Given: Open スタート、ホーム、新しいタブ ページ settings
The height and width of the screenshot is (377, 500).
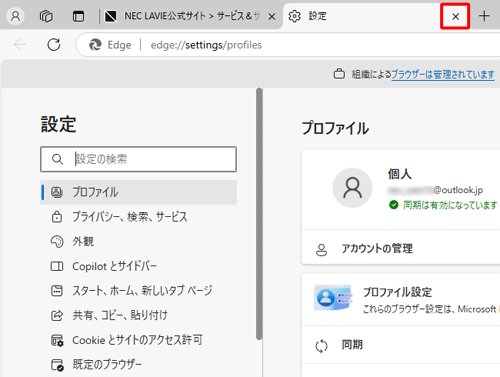Looking at the screenshot, I should 139,291.
